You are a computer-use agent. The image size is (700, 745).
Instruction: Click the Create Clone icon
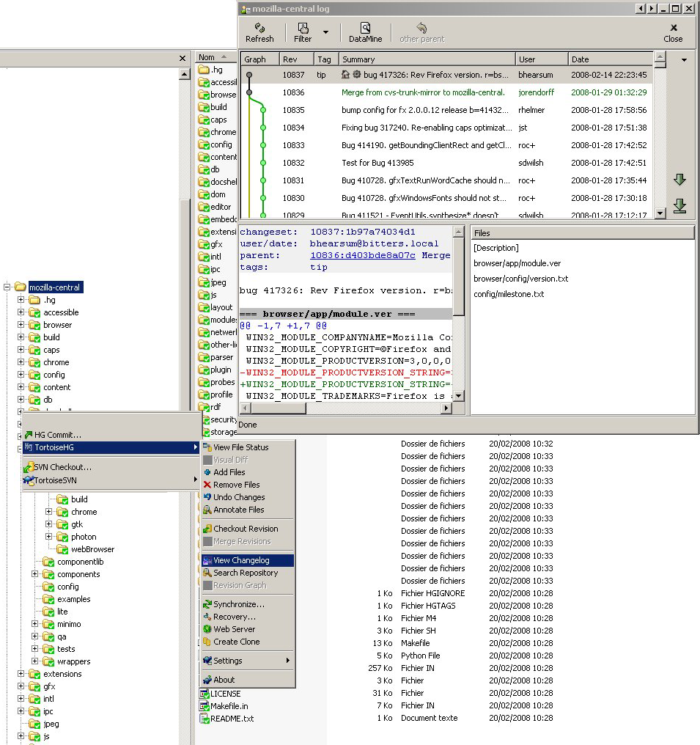[207, 642]
